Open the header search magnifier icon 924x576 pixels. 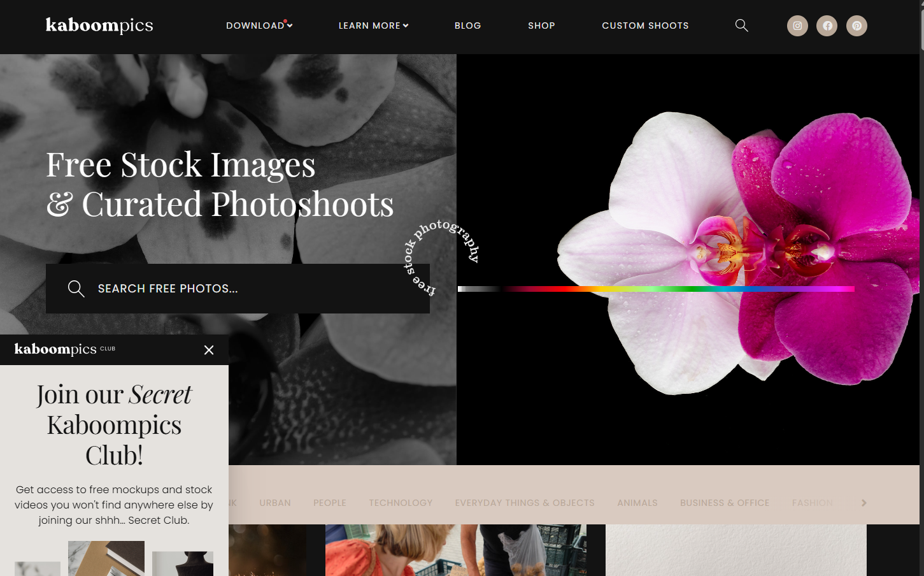click(x=741, y=25)
